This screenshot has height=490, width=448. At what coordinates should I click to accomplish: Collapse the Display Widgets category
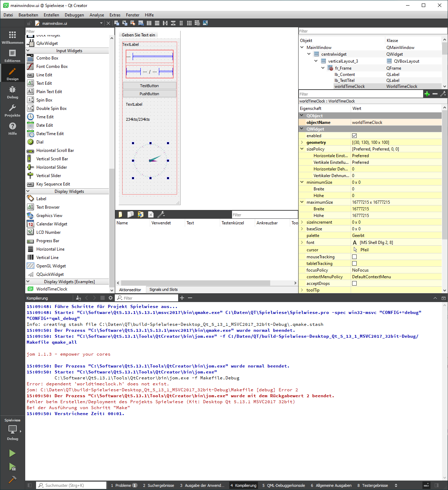[x=28, y=191]
